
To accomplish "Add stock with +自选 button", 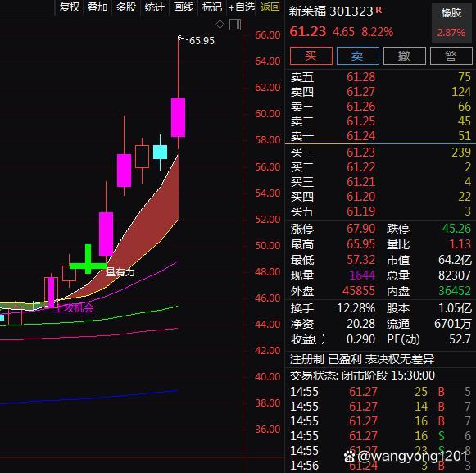I will [x=242, y=7].
